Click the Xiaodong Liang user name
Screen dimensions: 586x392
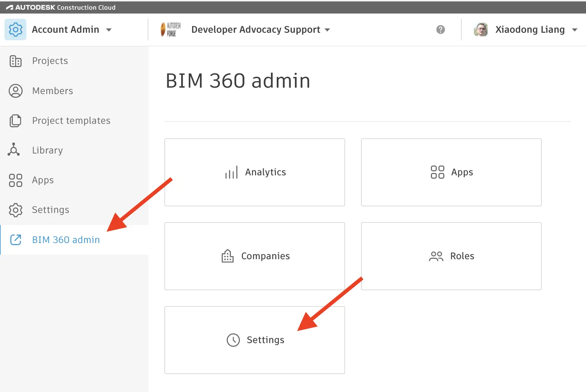(530, 29)
